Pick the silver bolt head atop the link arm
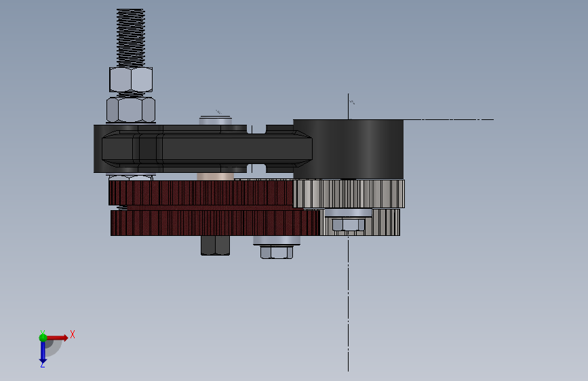Screen dimensions: 588x381 (x=215, y=121)
